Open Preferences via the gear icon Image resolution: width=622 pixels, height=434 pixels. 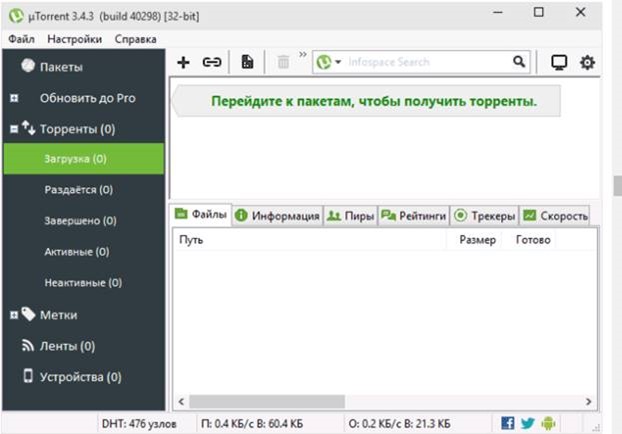tap(587, 63)
